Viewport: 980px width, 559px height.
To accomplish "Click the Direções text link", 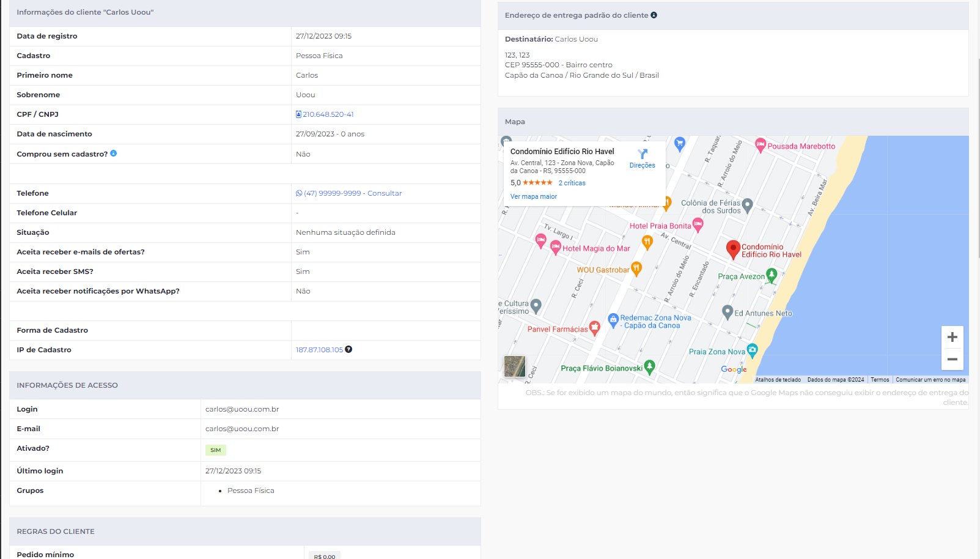I will pyautogui.click(x=643, y=165).
